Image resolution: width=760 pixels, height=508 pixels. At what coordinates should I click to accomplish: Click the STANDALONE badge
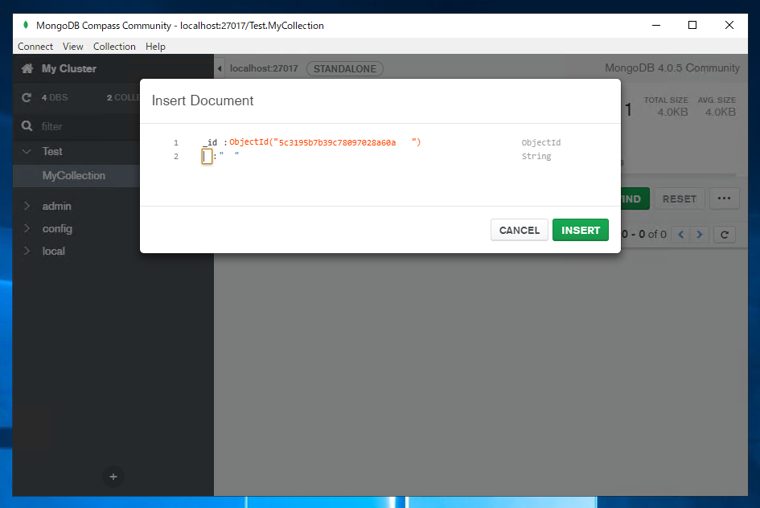[345, 69]
